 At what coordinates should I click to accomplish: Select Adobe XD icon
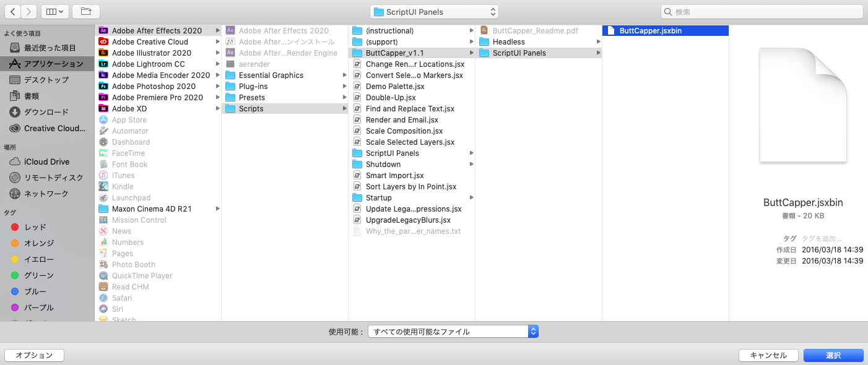[x=104, y=108]
